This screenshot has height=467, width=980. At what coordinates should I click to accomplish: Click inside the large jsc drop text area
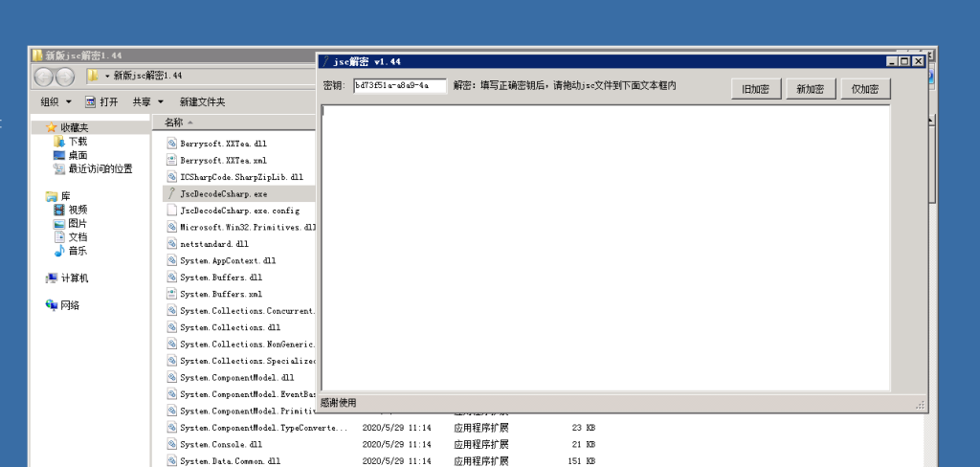pos(605,247)
